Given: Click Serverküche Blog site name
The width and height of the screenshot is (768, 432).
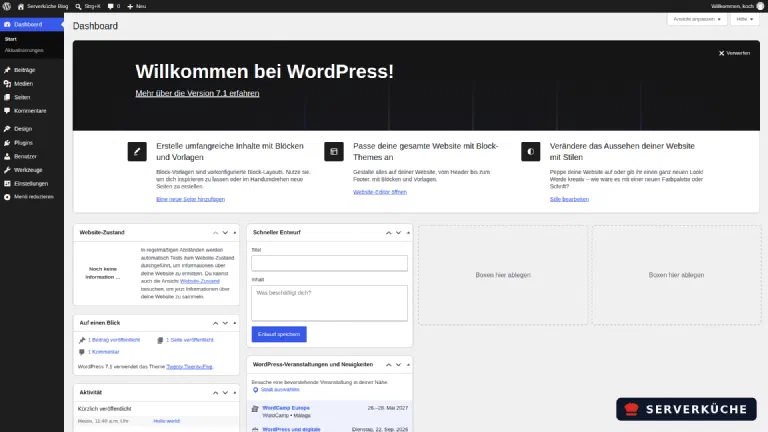Looking at the screenshot, I should pyautogui.click(x=48, y=6).
